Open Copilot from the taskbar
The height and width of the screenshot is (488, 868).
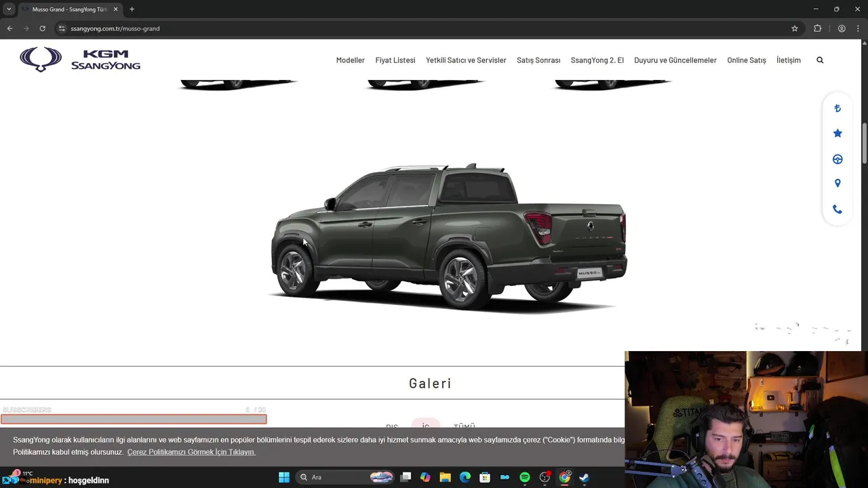click(x=425, y=477)
